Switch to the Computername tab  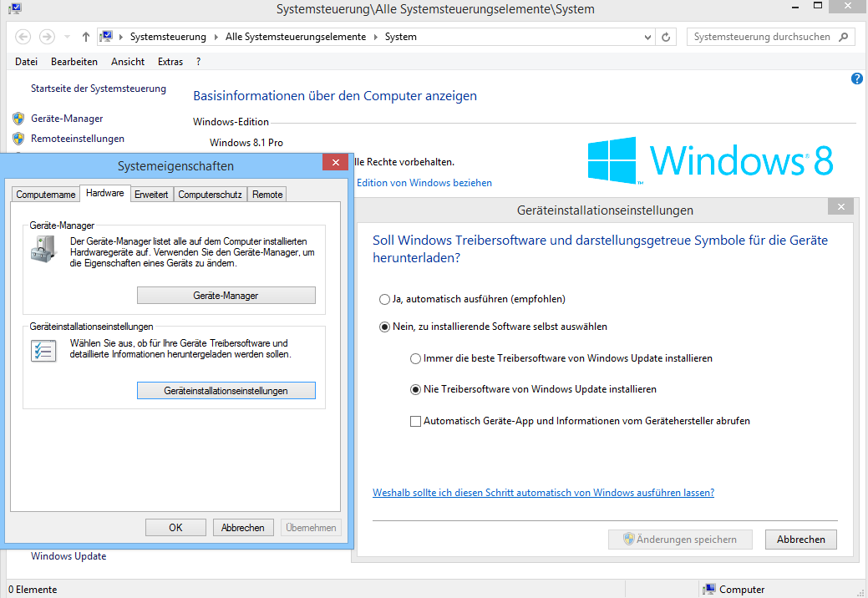(45, 195)
